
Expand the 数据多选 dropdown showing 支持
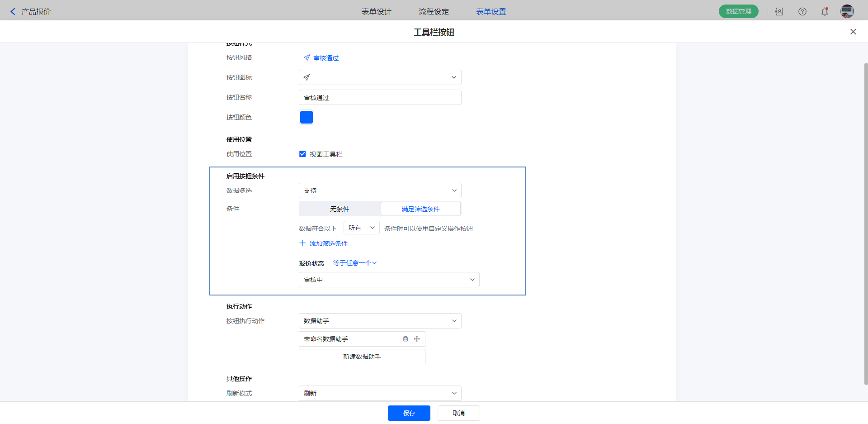click(380, 191)
